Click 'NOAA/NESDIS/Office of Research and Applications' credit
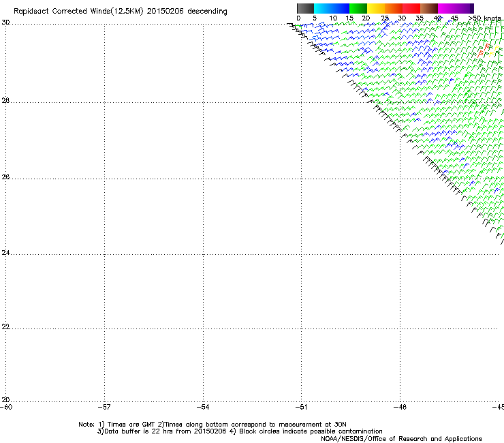 (x=401, y=439)
